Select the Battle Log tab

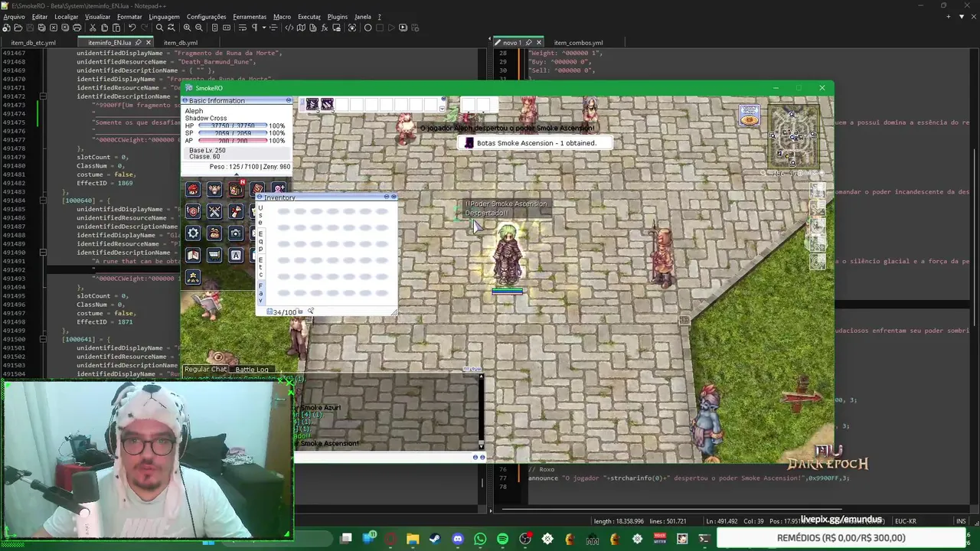point(252,370)
